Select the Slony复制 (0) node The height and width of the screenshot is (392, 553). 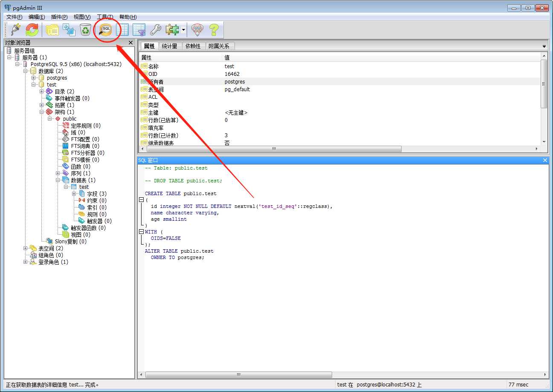pos(71,242)
